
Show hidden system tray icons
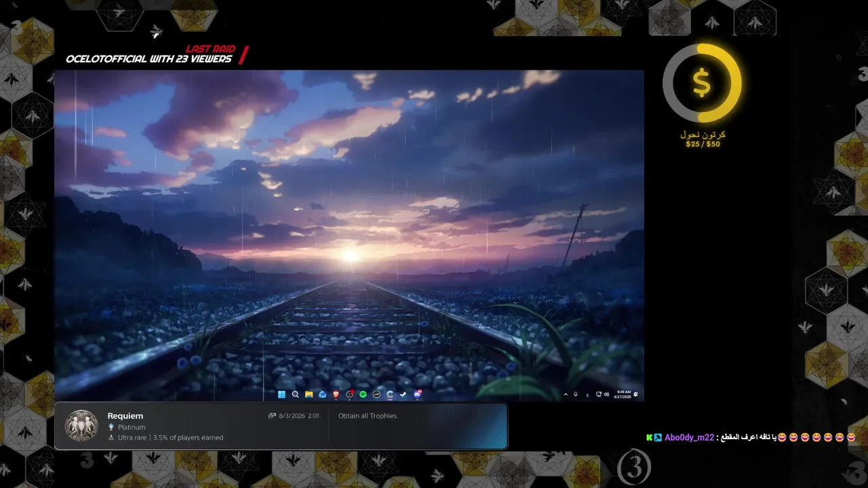click(566, 394)
